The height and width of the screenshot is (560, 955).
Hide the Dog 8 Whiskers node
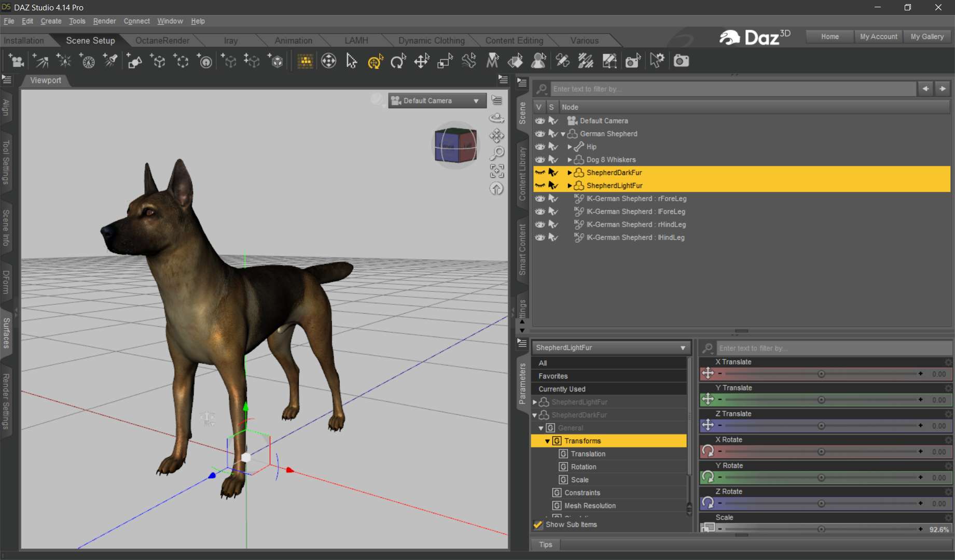(x=540, y=160)
